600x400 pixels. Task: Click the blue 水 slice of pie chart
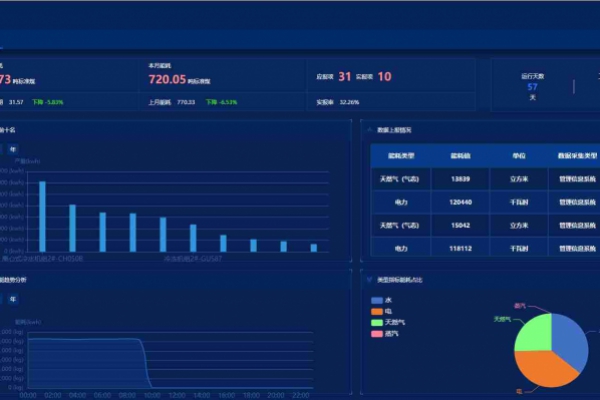pos(568,338)
